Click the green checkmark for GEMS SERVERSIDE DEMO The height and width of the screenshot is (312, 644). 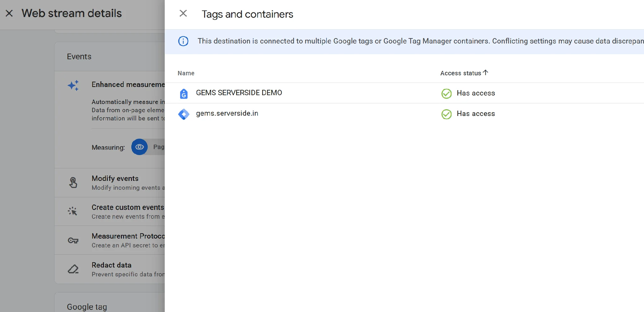click(446, 94)
